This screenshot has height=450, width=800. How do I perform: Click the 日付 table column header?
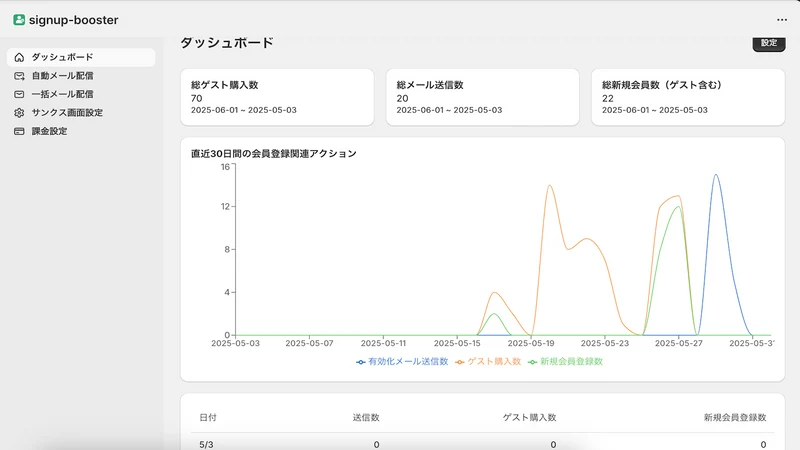coord(208,417)
